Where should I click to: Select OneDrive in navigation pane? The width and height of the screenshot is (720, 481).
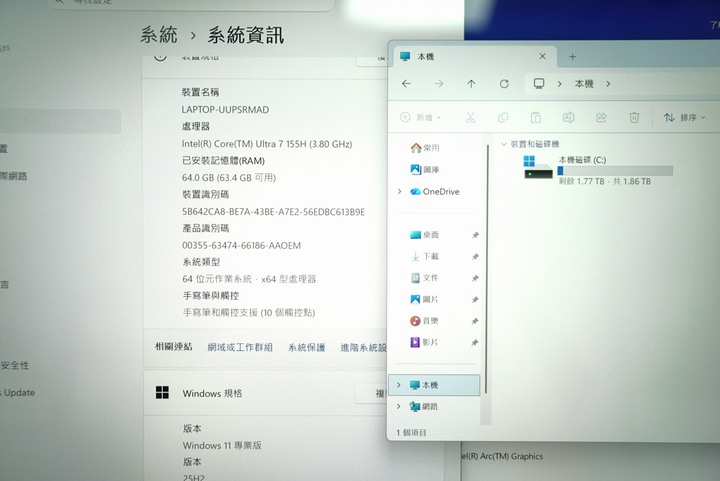[434, 191]
